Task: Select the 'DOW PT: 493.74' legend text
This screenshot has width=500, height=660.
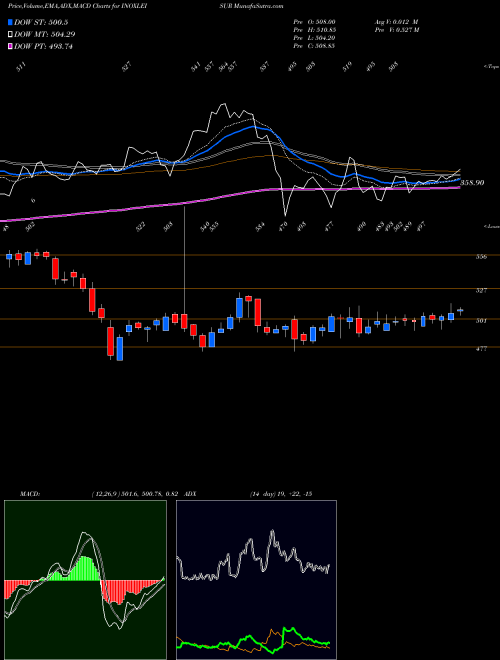Action: coord(43,46)
